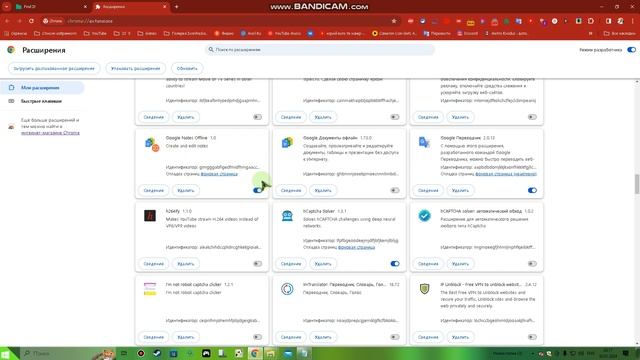Open the notification center in the system tray
This screenshot has width=640, height=360.
tap(625, 353)
